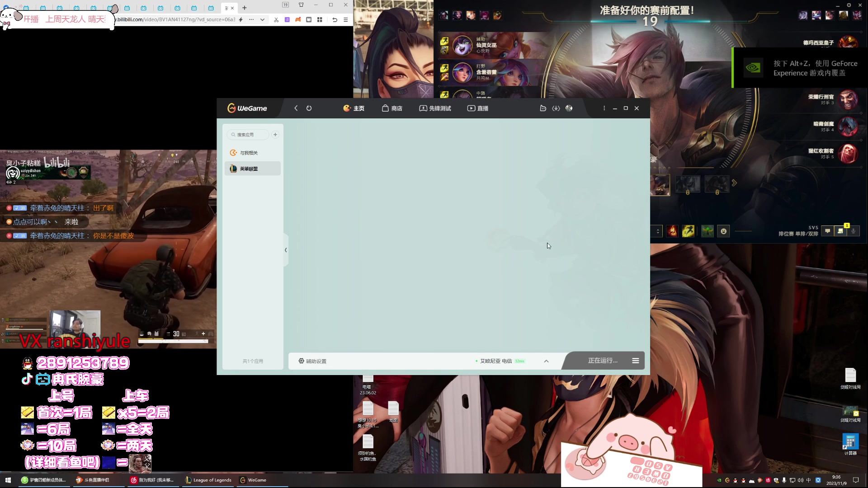Image resolution: width=868 pixels, height=488 pixels.
Task: Open a new browser tab
Action: pyautogui.click(x=245, y=8)
